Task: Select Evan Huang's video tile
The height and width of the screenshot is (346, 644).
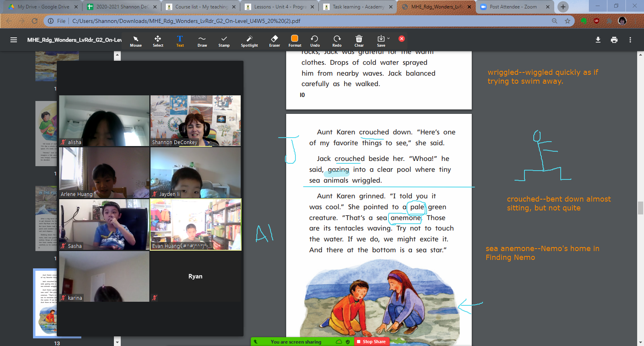Action: tap(196, 224)
